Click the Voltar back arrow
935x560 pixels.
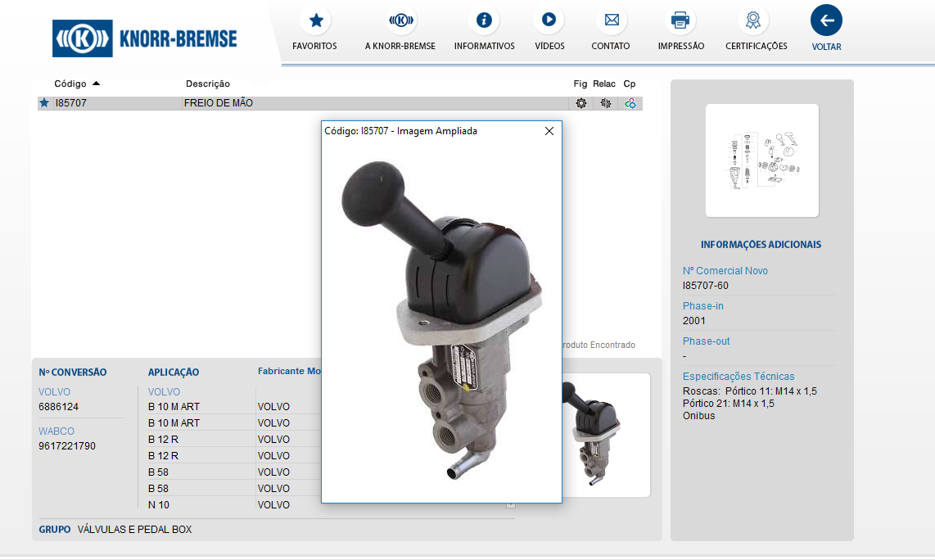pyautogui.click(x=826, y=20)
